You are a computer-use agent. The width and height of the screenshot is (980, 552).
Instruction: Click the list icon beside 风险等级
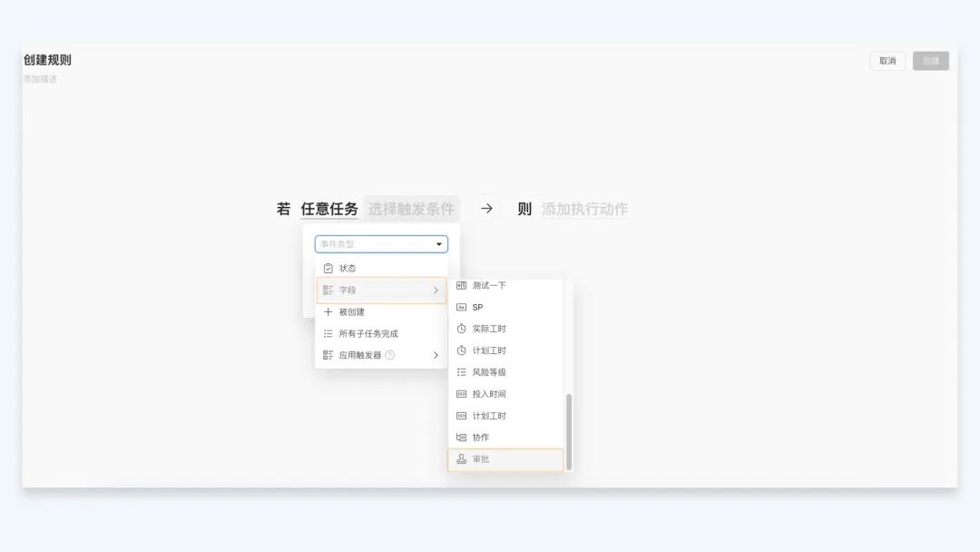coord(461,372)
